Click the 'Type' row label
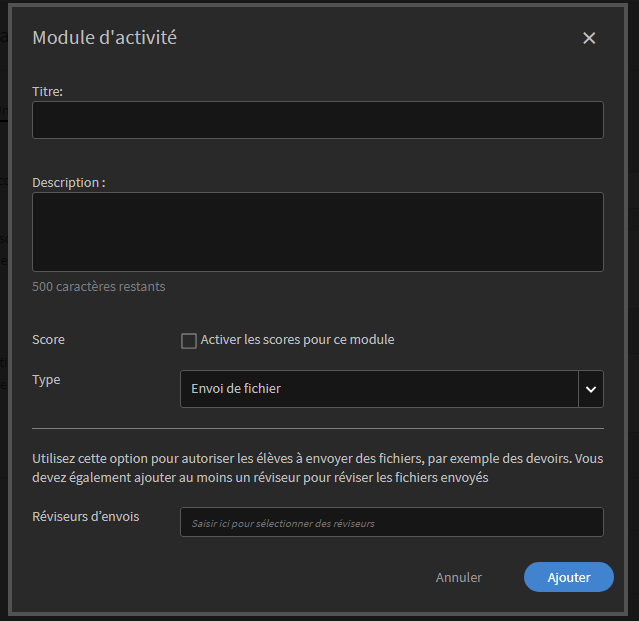Screen dimensions: 639x621 [x=46, y=380]
